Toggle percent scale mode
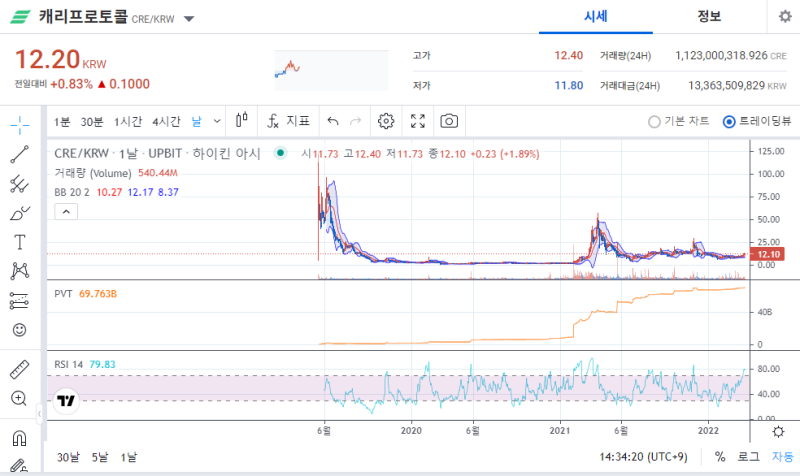Viewport: 800px width, 476px height. point(720,456)
